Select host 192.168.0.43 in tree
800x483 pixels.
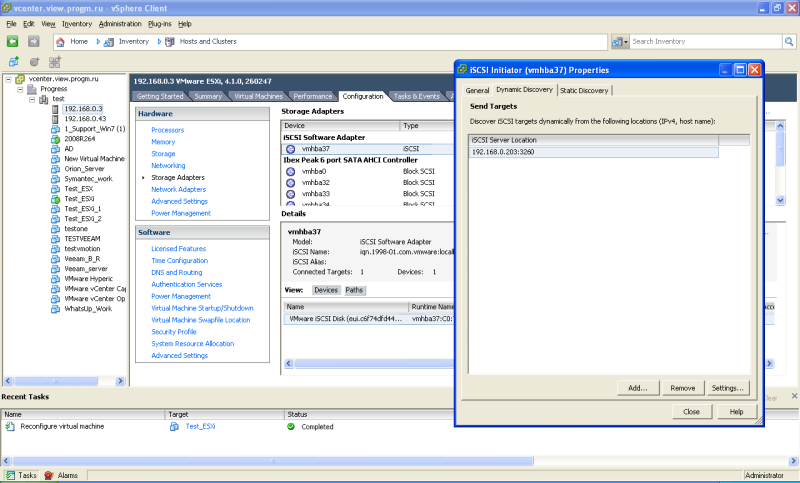pyautogui.click(x=85, y=119)
